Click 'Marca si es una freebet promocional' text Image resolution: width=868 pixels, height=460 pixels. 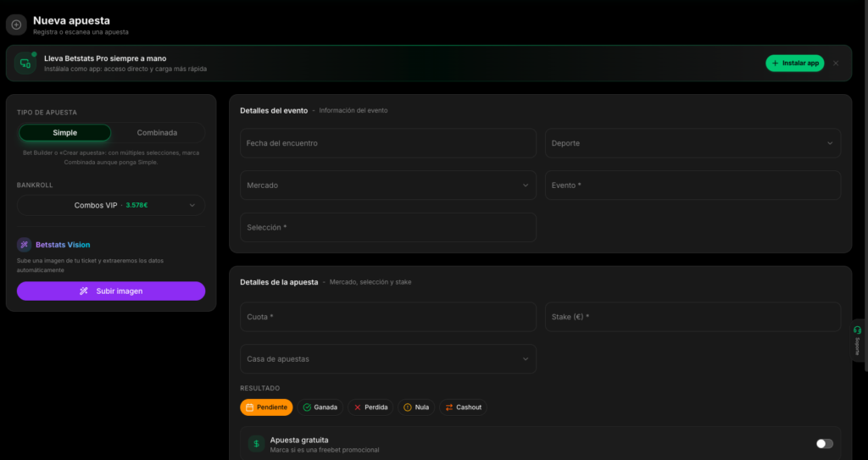pyautogui.click(x=325, y=450)
